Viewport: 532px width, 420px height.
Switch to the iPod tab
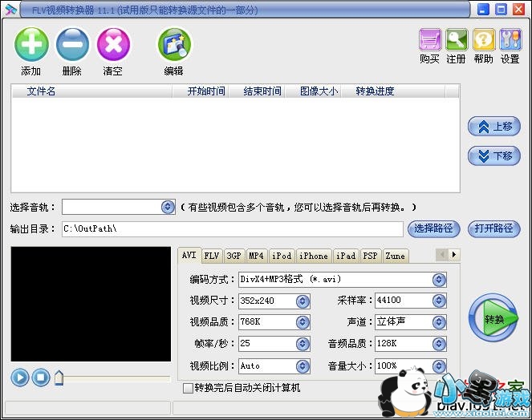282,256
